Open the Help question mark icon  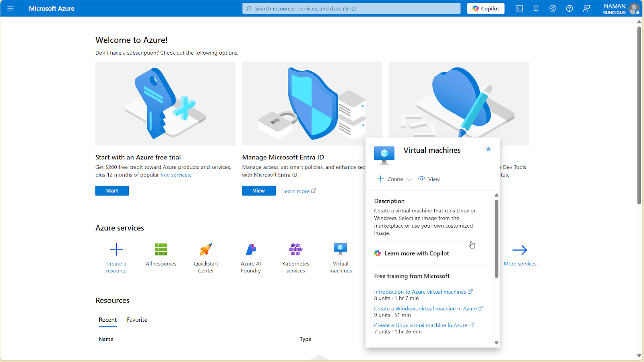569,8
